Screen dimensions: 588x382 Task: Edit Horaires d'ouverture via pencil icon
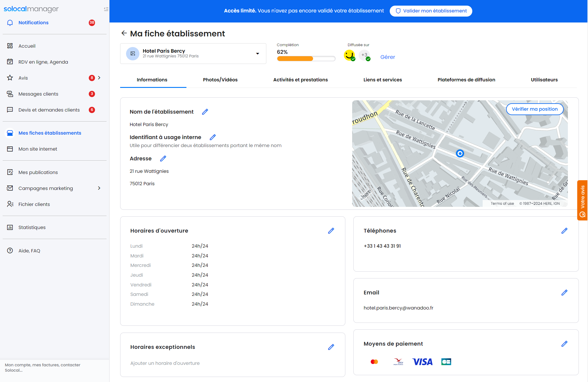(x=331, y=231)
